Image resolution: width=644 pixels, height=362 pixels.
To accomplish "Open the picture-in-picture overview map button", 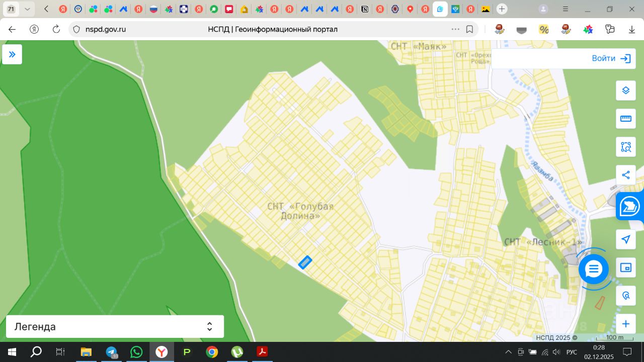I will [626, 267].
